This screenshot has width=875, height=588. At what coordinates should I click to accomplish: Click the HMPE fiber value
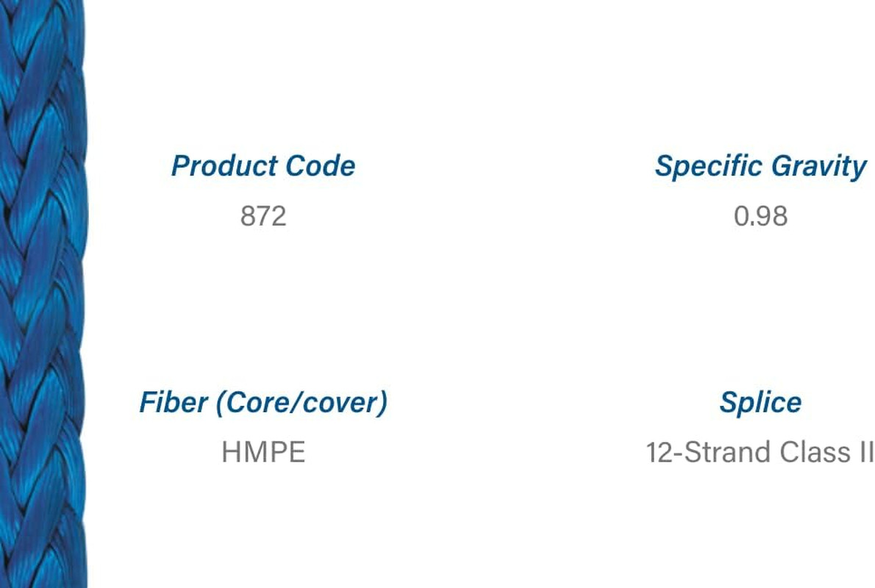pos(263,453)
